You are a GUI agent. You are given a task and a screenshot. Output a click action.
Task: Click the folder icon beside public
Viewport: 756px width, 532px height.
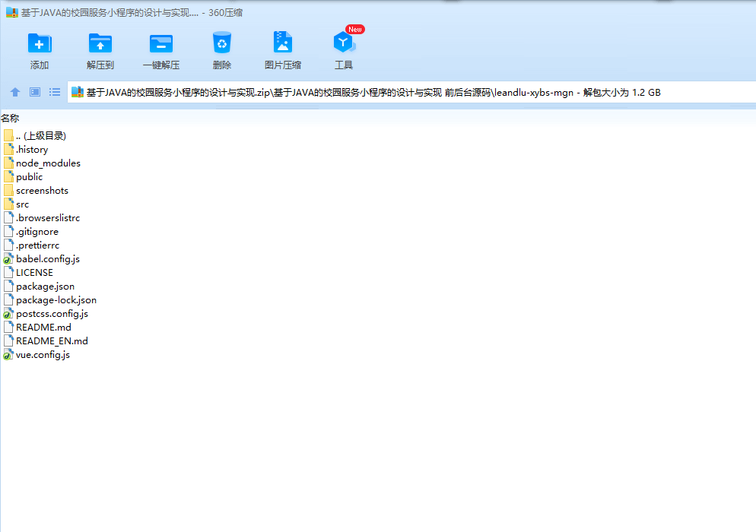[8, 176]
